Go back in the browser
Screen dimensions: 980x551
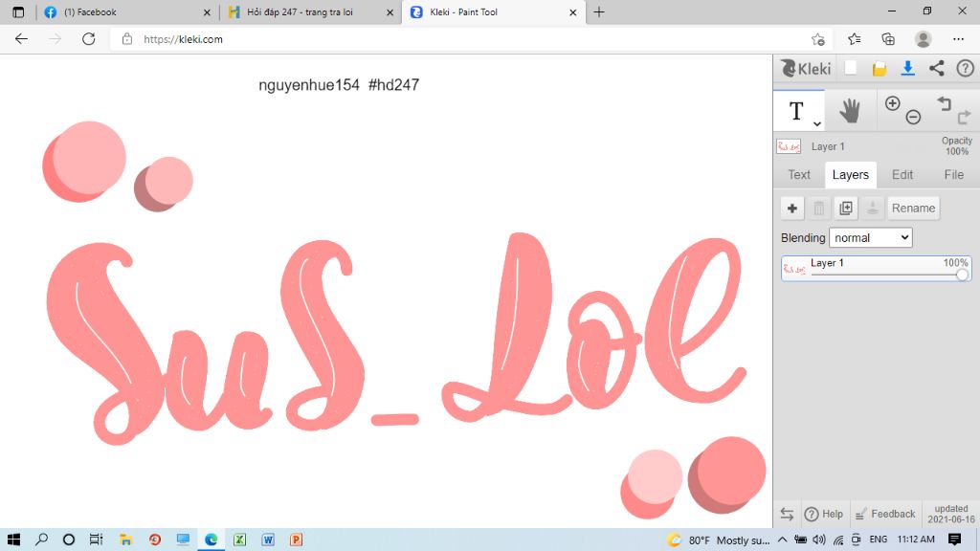click(x=21, y=38)
